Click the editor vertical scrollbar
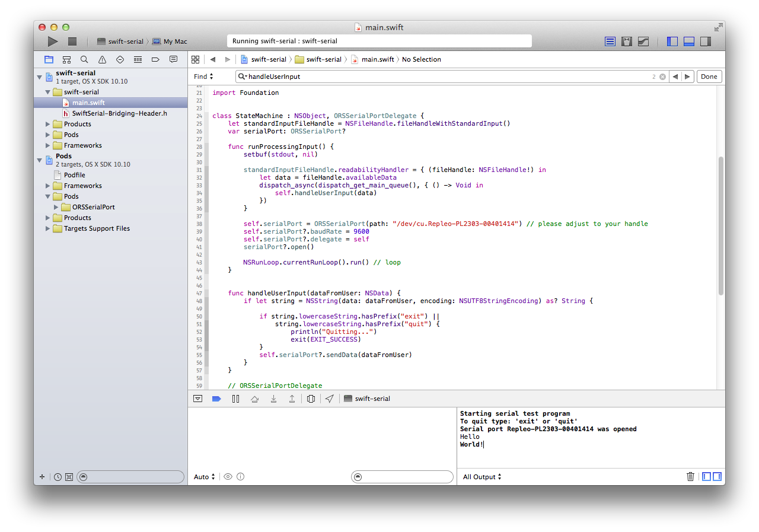The width and height of the screenshot is (759, 532). [721, 226]
